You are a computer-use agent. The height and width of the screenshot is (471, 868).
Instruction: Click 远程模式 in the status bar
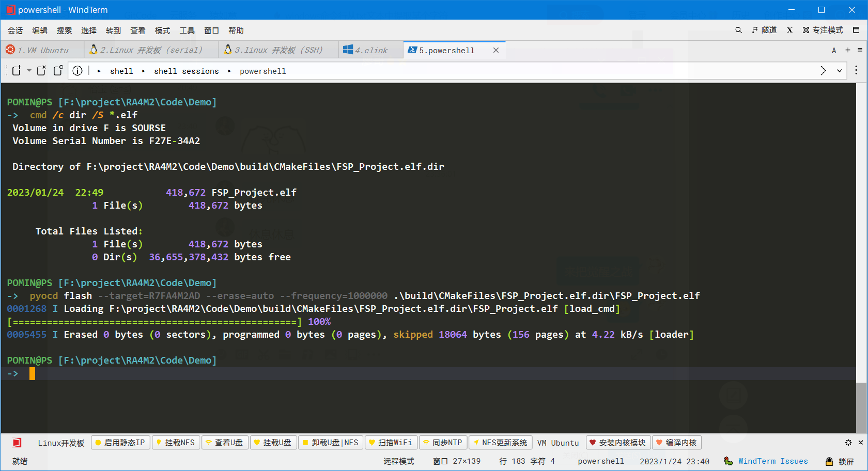click(x=399, y=461)
